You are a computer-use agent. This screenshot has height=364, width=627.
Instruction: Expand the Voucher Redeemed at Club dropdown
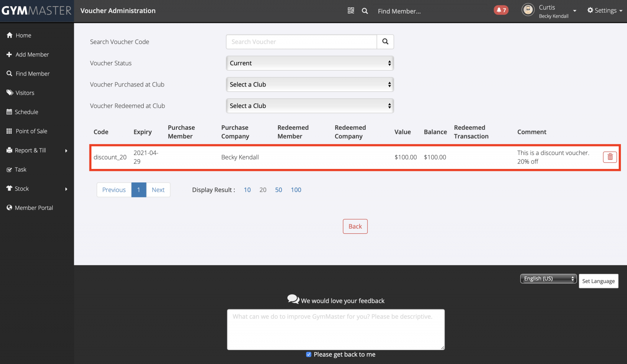pyautogui.click(x=309, y=106)
